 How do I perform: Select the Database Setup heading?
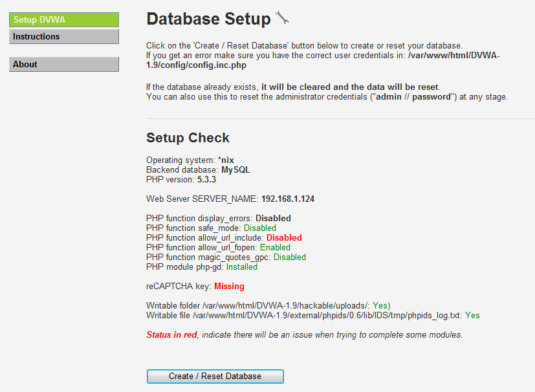[x=208, y=19]
